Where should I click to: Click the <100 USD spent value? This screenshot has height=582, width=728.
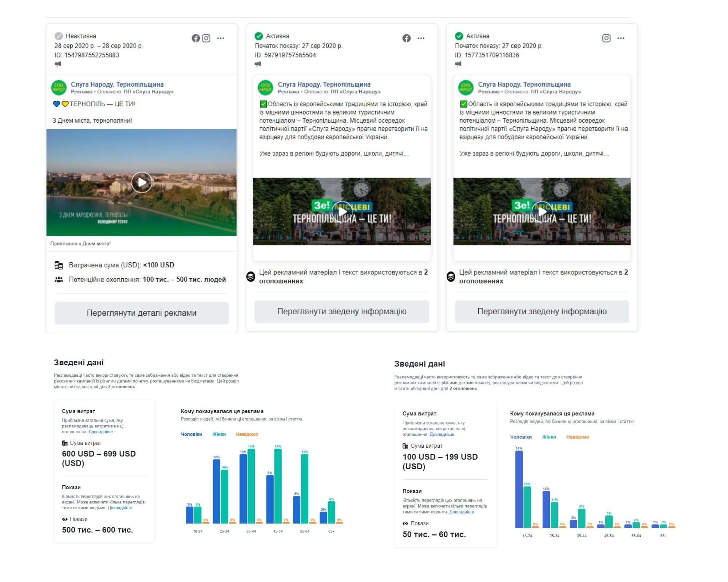point(159,265)
